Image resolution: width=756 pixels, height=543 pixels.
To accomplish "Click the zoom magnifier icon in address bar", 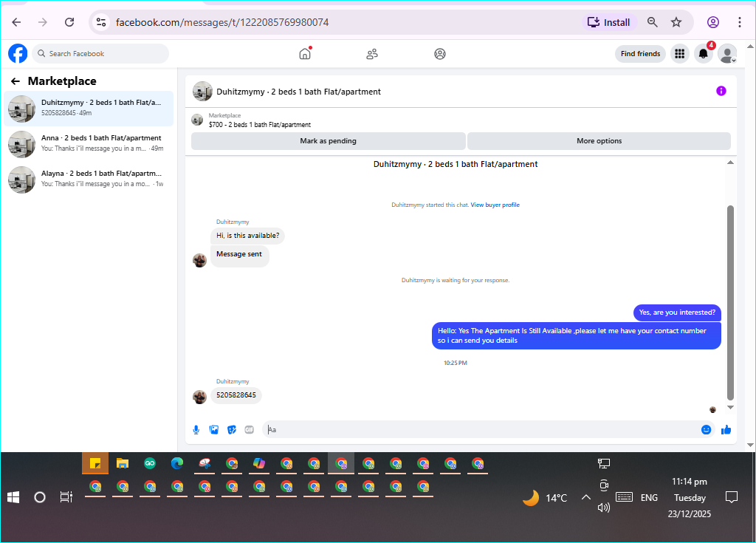I will pyautogui.click(x=653, y=22).
